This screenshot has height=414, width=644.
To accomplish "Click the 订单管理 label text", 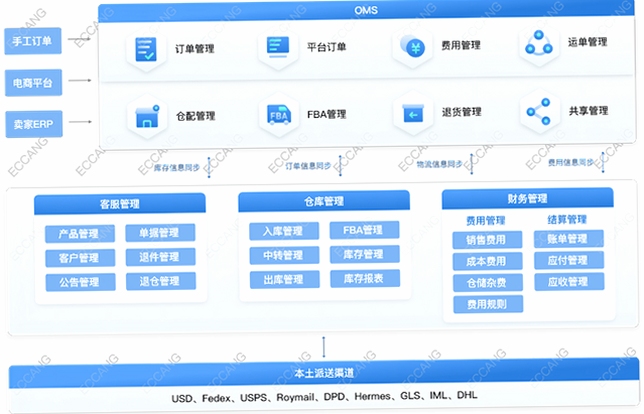I will (195, 49).
